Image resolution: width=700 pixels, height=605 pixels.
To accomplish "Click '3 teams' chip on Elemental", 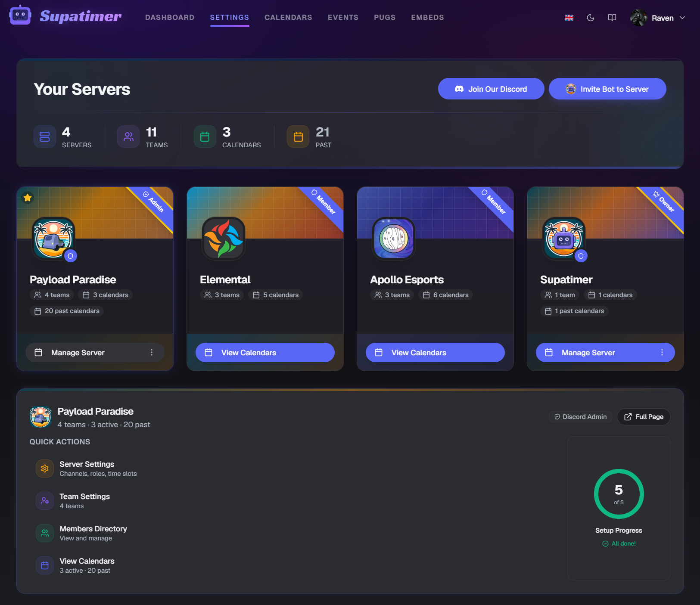I will 222,295.
